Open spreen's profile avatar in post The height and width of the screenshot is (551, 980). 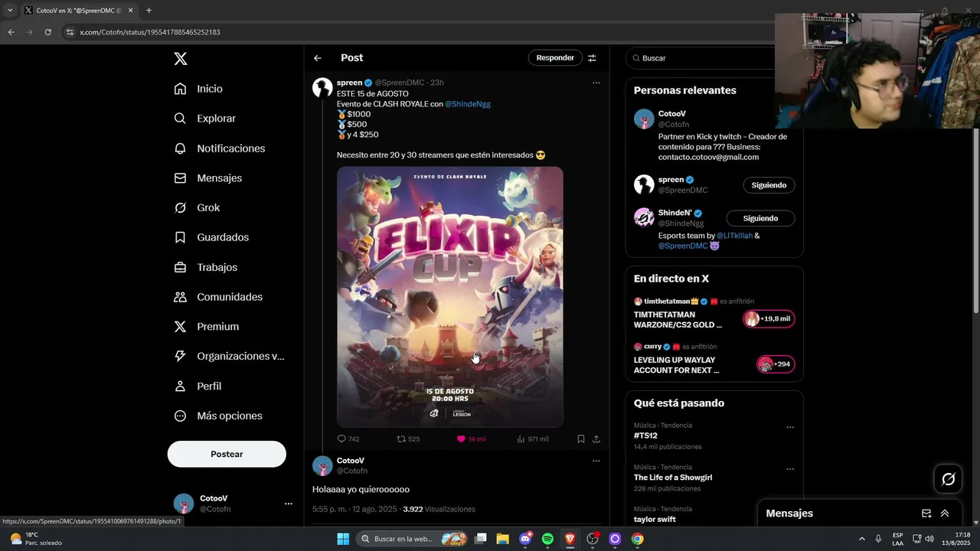[x=322, y=87]
